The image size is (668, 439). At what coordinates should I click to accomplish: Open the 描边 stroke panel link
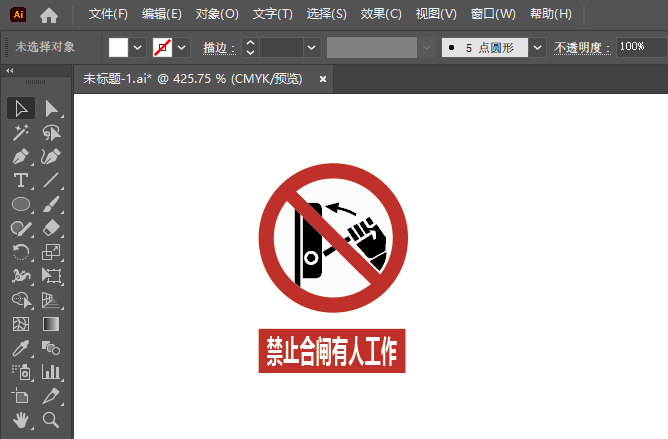click(x=219, y=48)
